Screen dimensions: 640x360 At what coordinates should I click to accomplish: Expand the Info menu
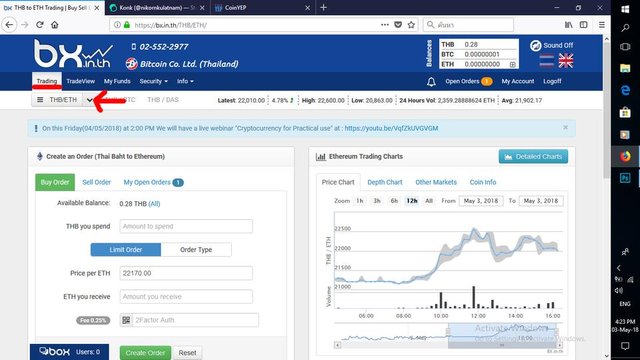185,82
